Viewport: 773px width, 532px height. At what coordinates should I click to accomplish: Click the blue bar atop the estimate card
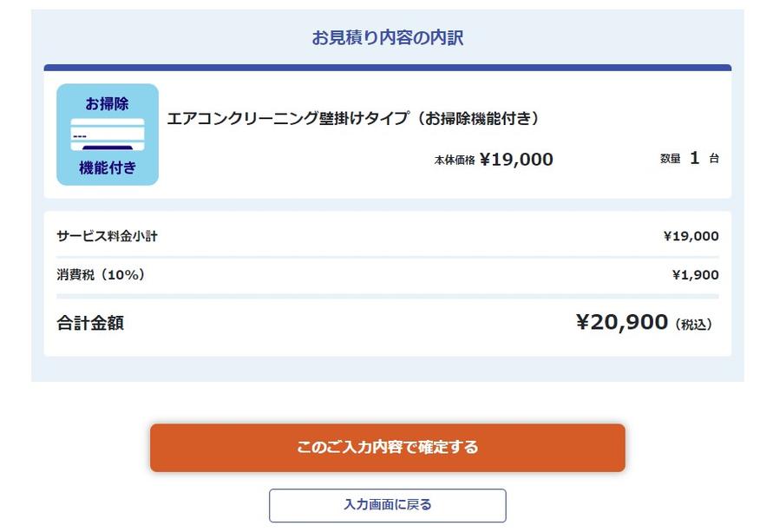pyautogui.click(x=387, y=67)
